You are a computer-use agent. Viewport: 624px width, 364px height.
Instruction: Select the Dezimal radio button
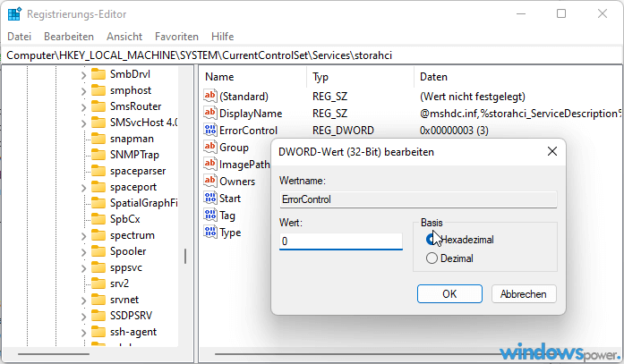point(432,258)
